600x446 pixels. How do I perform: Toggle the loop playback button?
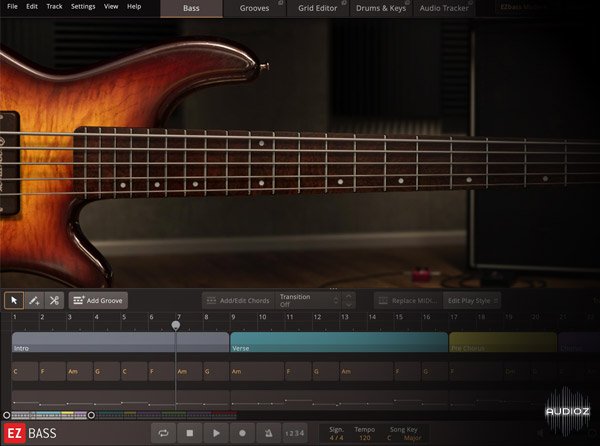tap(162, 433)
